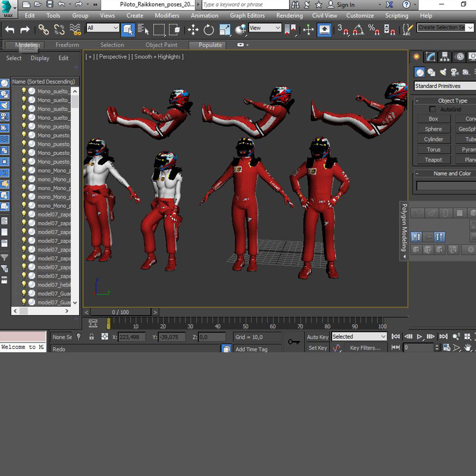Click the Auto Key button
The height and width of the screenshot is (476, 476).
coord(317,337)
